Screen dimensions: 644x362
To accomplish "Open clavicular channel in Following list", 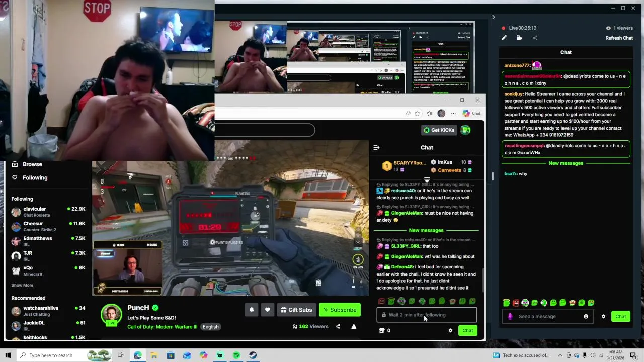I will point(48,212).
